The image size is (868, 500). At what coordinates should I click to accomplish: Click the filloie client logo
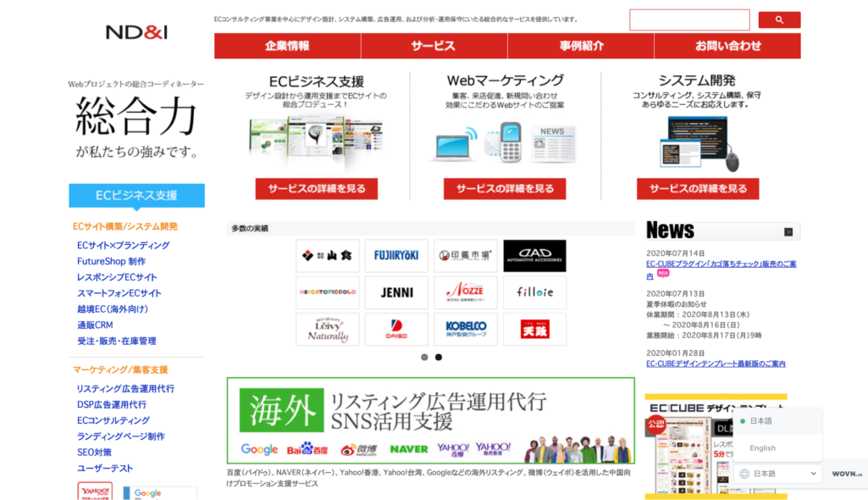coord(534,292)
